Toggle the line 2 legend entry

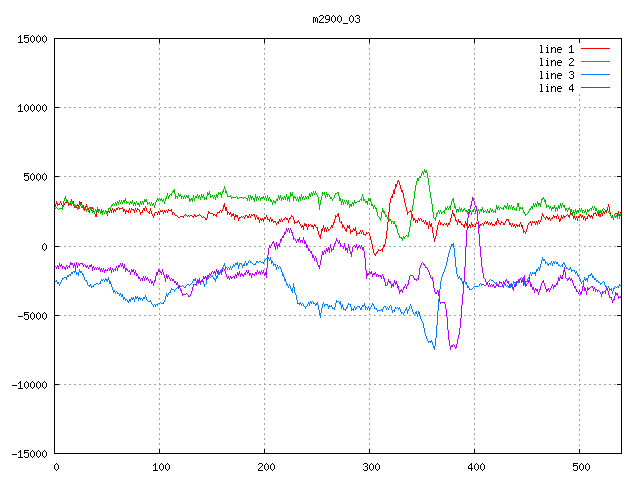[x=558, y=62]
